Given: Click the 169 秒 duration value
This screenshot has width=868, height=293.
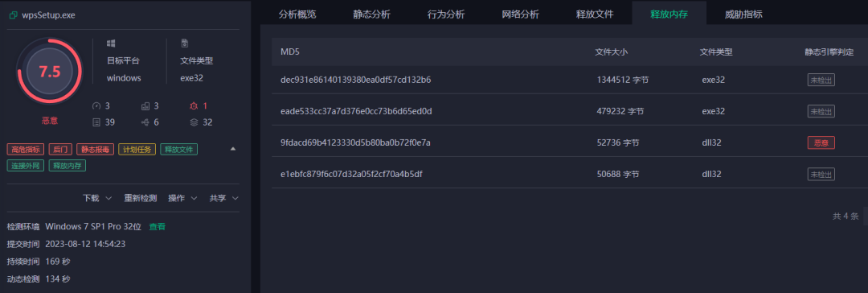Looking at the screenshot, I should 58,262.
